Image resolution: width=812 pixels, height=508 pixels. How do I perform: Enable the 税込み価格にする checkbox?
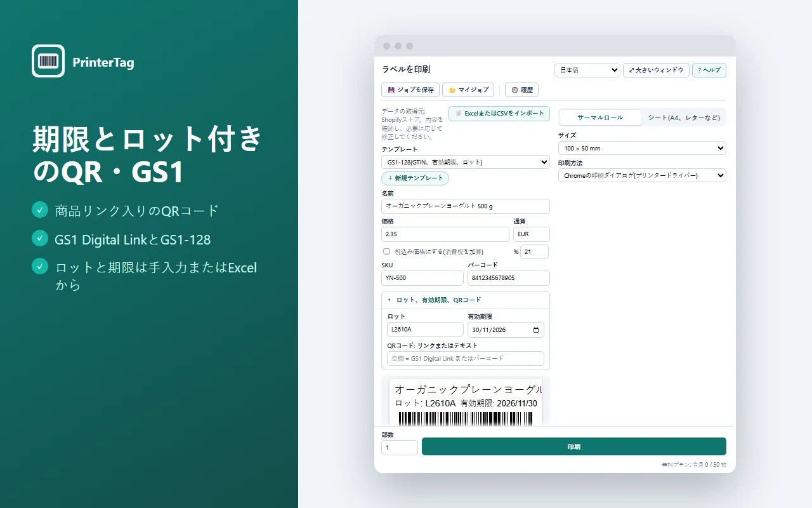tap(386, 251)
